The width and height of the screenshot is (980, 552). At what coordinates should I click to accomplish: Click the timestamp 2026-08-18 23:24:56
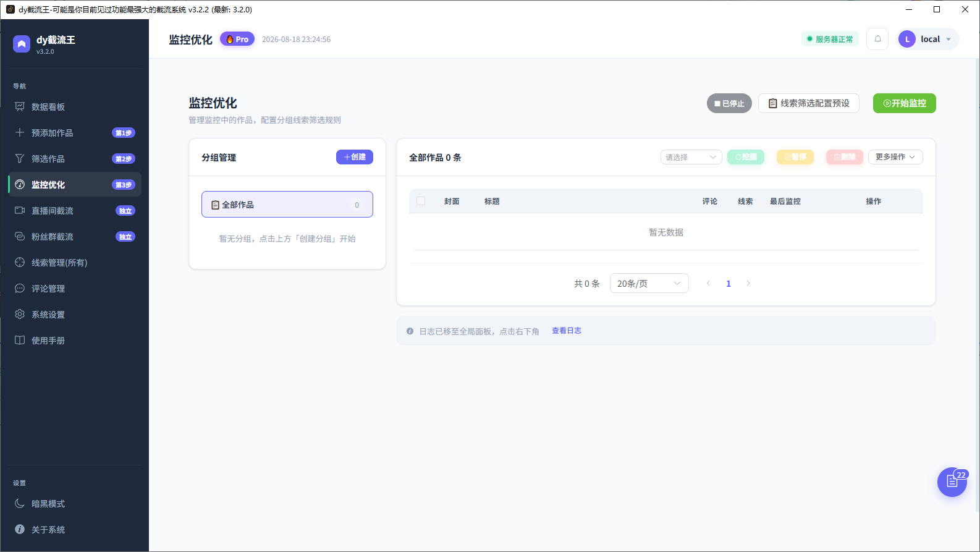click(296, 40)
